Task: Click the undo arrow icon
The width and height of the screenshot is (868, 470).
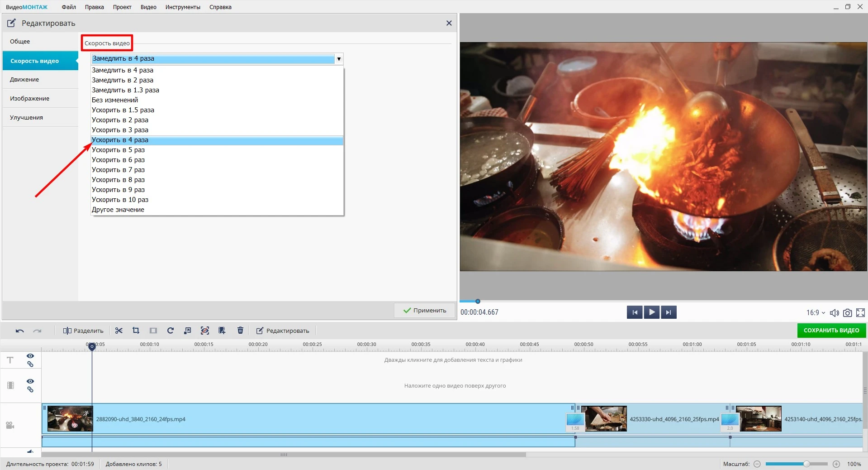Action: click(19, 331)
